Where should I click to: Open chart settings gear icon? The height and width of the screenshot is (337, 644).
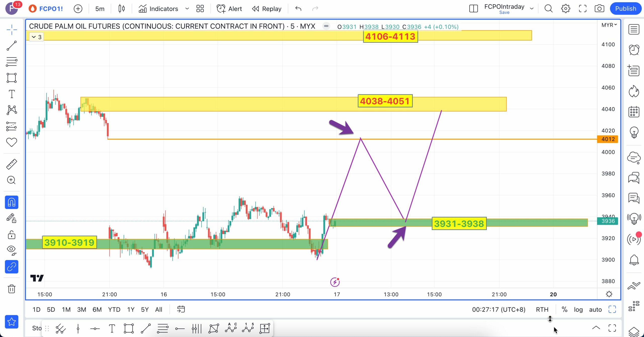point(566,9)
